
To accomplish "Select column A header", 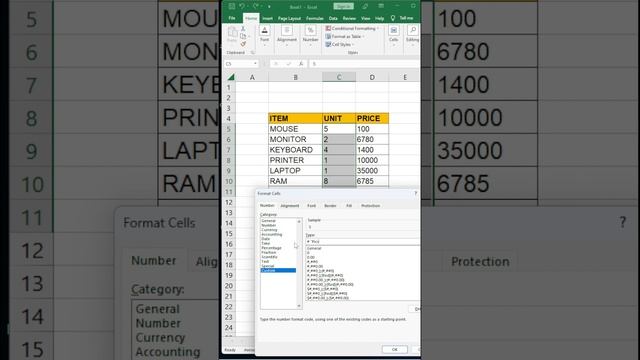I will tap(252, 77).
